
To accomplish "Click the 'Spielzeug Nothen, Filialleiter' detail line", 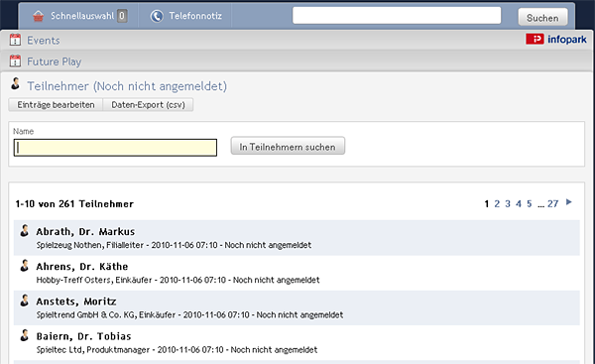I will 174,245.
